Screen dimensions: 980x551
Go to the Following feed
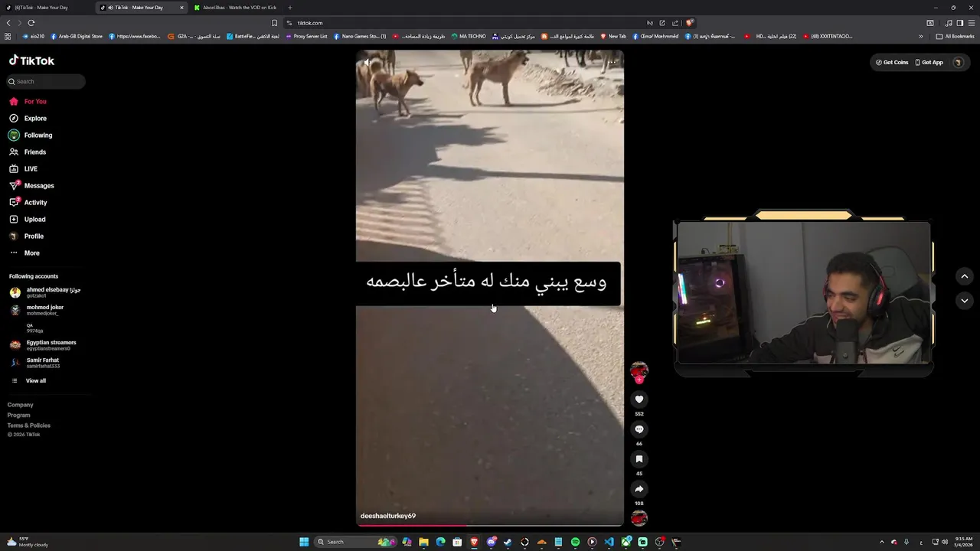click(x=31, y=135)
